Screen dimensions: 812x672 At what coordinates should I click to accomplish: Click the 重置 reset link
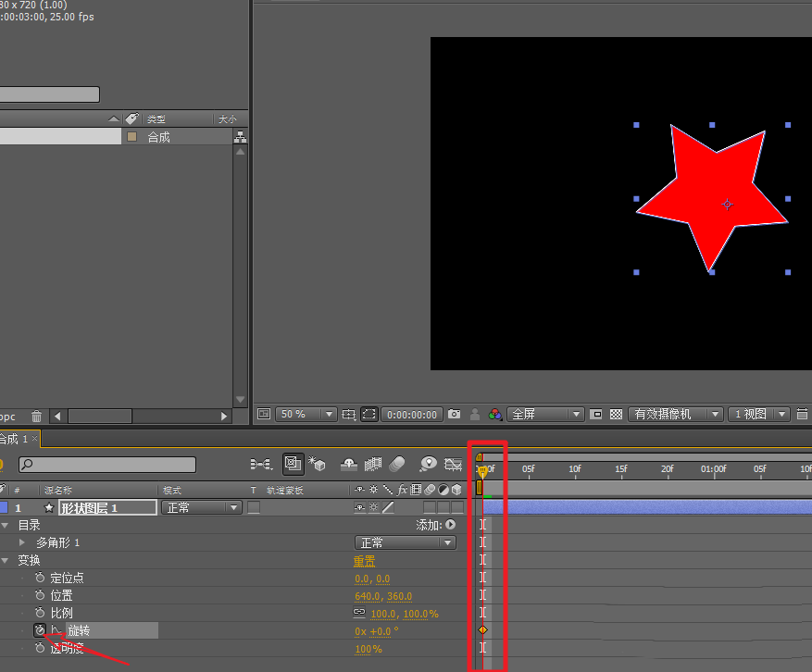(365, 561)
